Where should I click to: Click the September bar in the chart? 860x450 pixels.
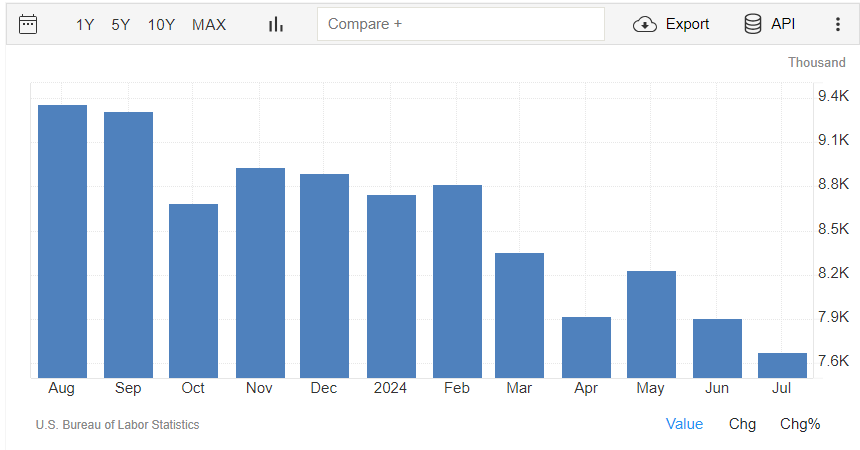coord(128,245)
